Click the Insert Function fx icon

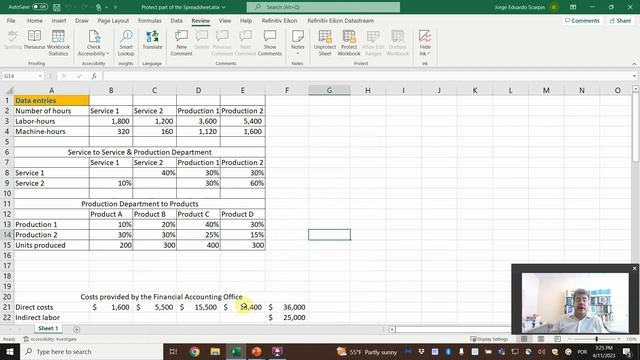point(94,76)
